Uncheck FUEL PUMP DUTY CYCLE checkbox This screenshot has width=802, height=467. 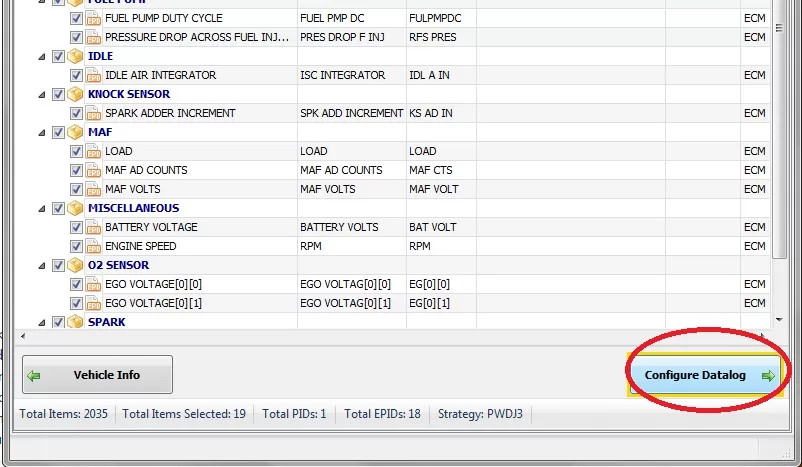pyautogui.click(x=76, y=18)
